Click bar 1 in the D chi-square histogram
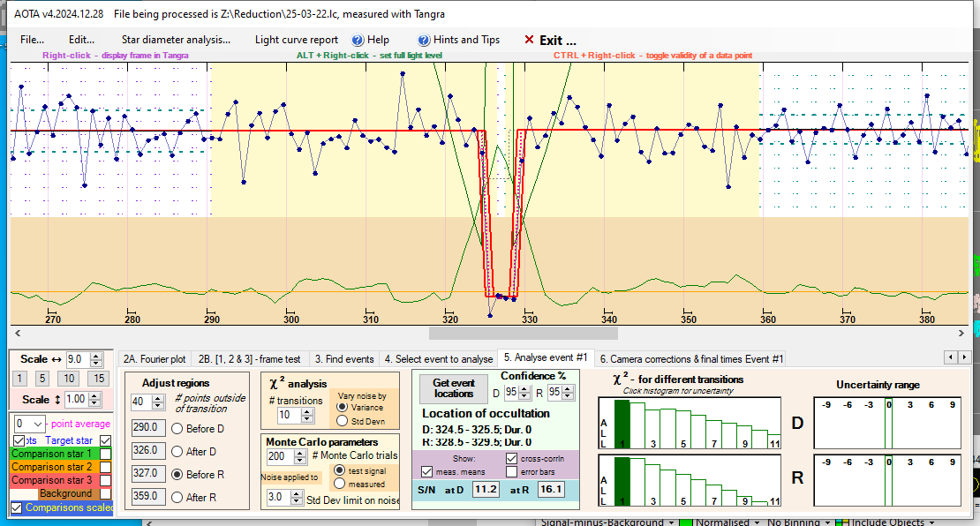This screenshot has width=980, height=526. [622, 425]
